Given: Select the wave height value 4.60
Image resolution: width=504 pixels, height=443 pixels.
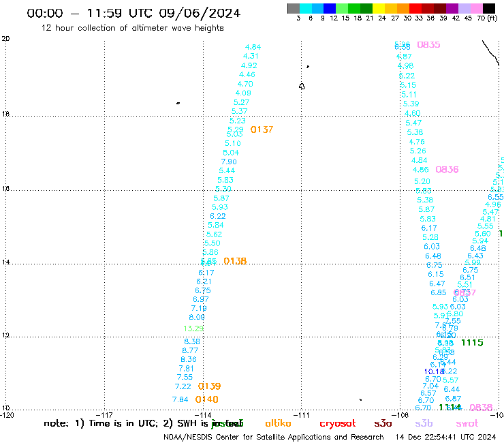Looking at the screenshot, I should click(412, 113).
